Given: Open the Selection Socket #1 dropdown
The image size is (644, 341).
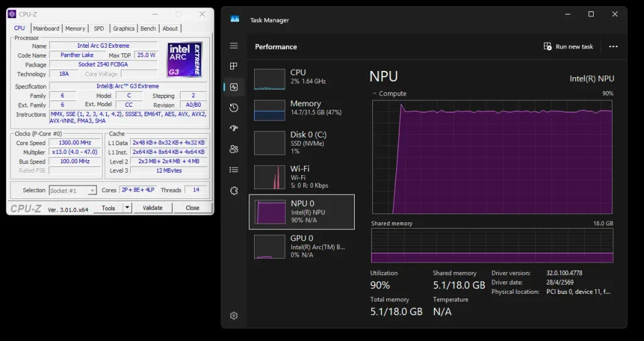Looking at the screenshot, I should click(x=73, y=190).
